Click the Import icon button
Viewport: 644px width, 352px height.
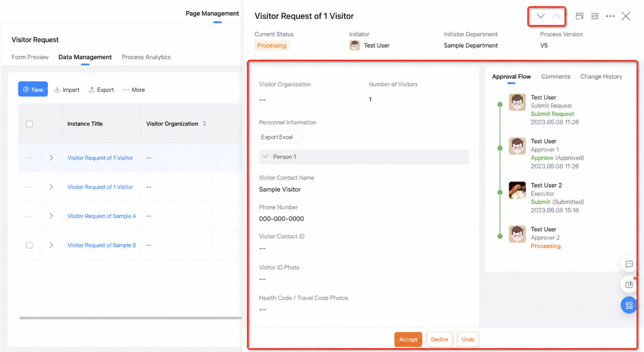67,90
